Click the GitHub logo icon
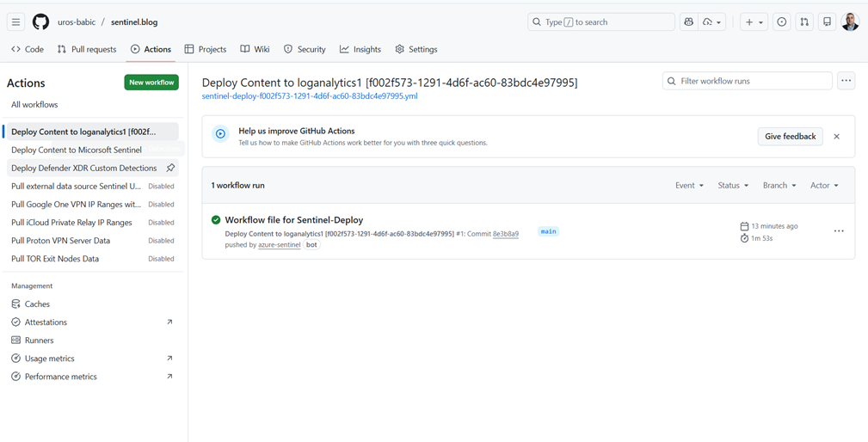This screenshot has width=868, height=442. 40,22
